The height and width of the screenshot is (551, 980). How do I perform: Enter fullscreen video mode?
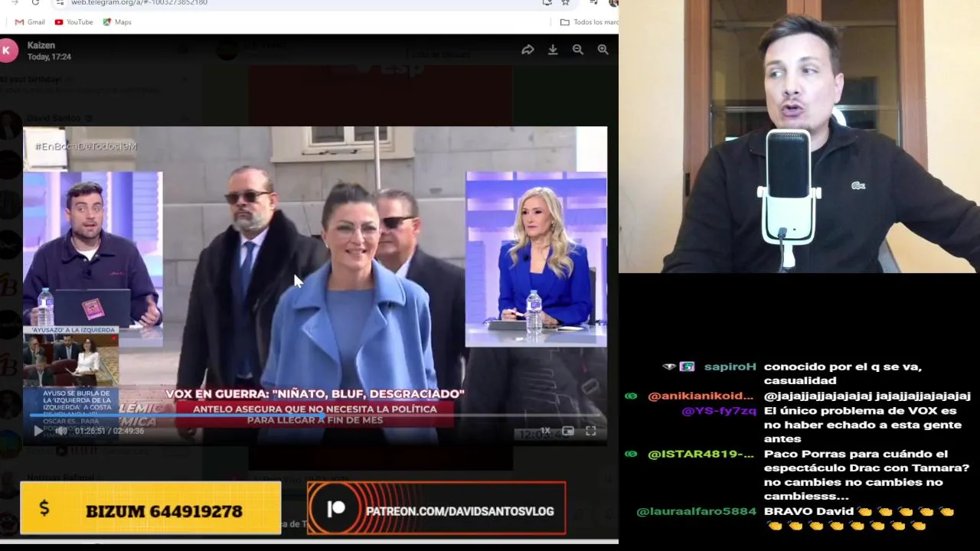tap(591, 431)
